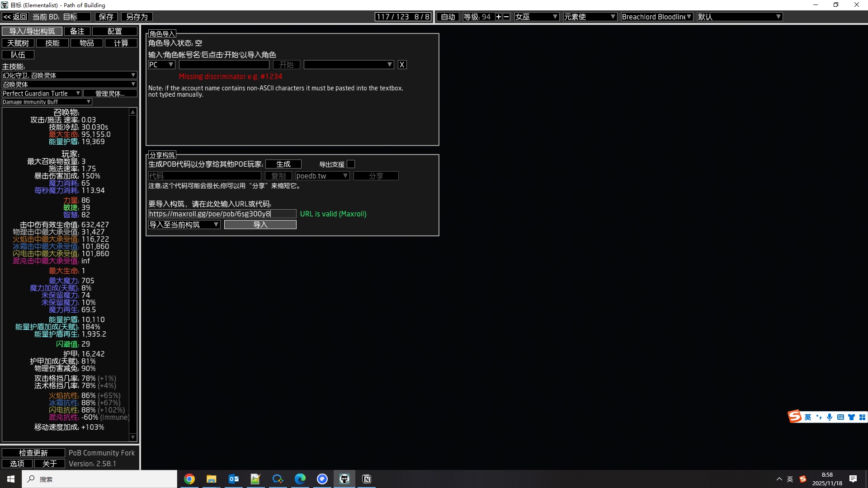Open Outlook from the taskbar
The width and height of the screenshot is (868, 488).
coord(234,479)
